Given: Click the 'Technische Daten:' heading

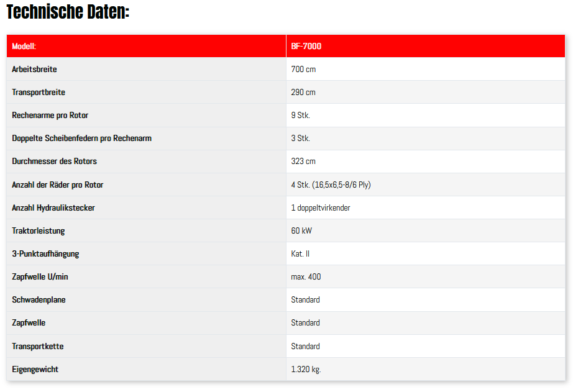Looking at the screenshot, I should pyautogui.click(x=68, y=12).
